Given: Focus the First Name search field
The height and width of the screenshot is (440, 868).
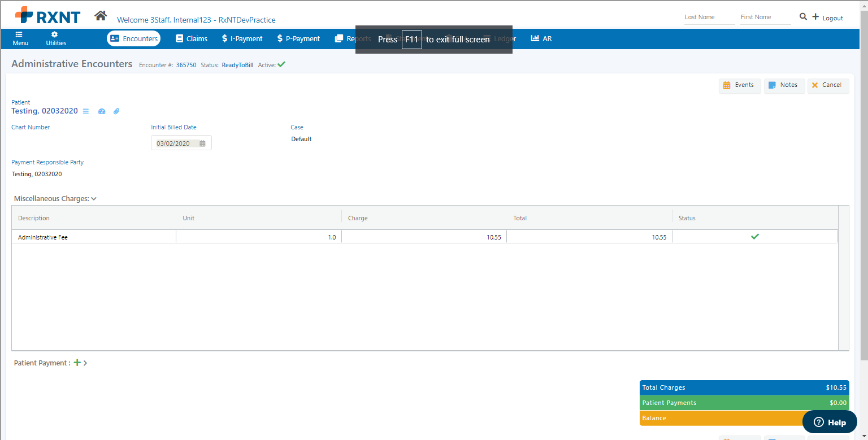Looking at the screenshot, I should [765, 18].
